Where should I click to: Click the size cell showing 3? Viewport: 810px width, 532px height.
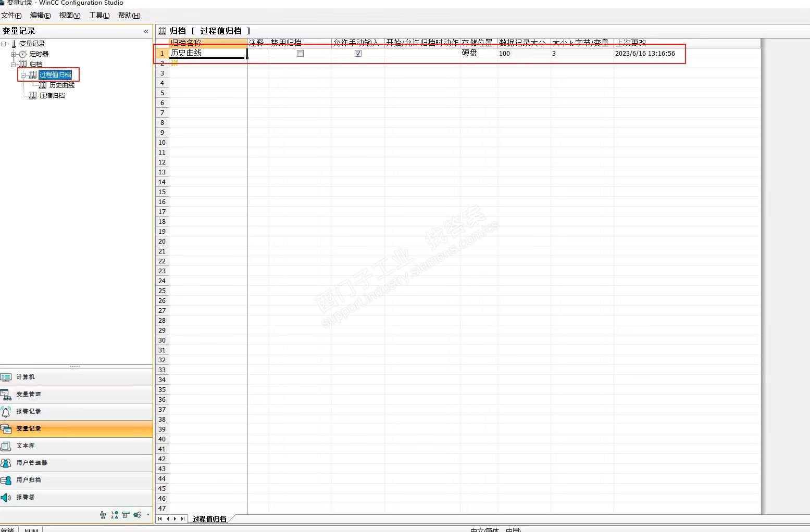pos(582,53)
